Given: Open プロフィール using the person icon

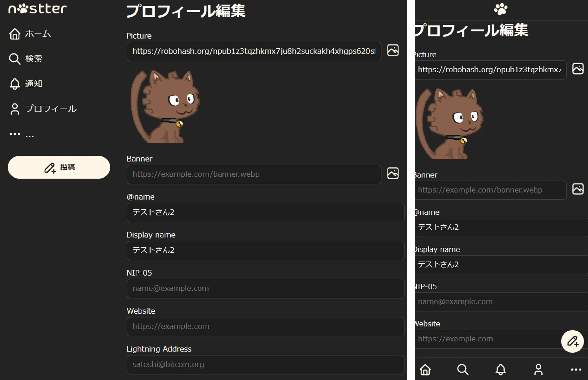Looking at the screenshot, I should point(15,109).
